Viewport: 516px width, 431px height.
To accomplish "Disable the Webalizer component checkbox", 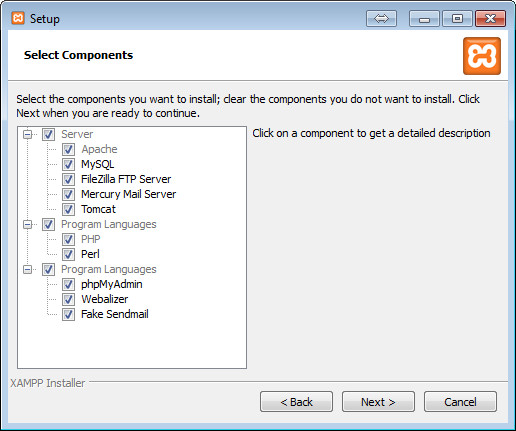I will [x=68, y=299].
